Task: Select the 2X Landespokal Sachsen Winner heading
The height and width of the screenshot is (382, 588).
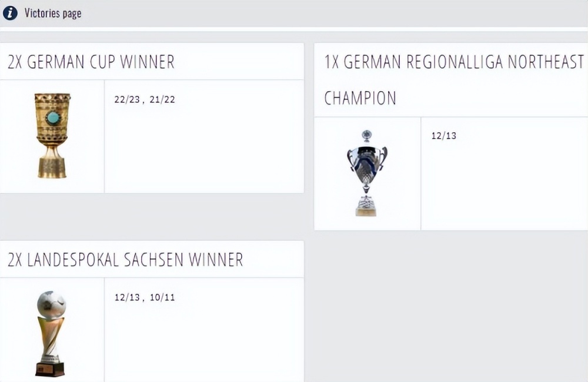Action: (125, 260)
